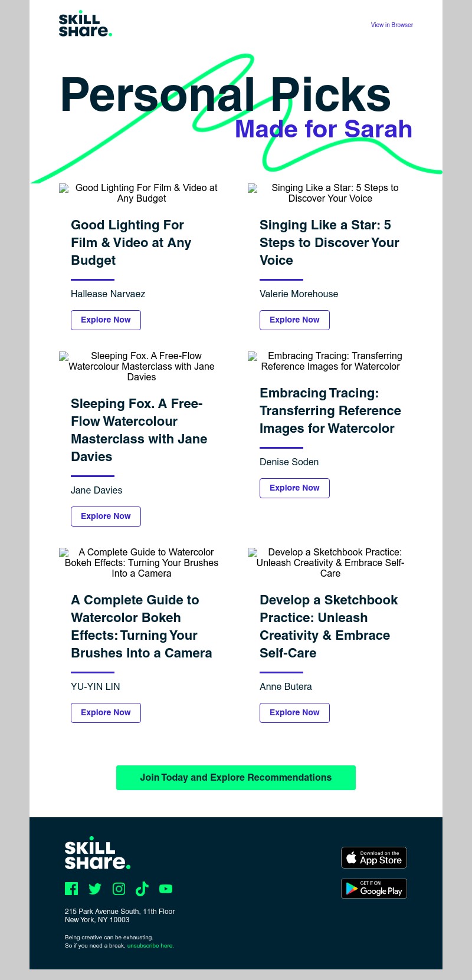The height and width of the screenshot is (980, 472).
Task: Open the TikTok social icon
Action: click(x=142, y=889)
